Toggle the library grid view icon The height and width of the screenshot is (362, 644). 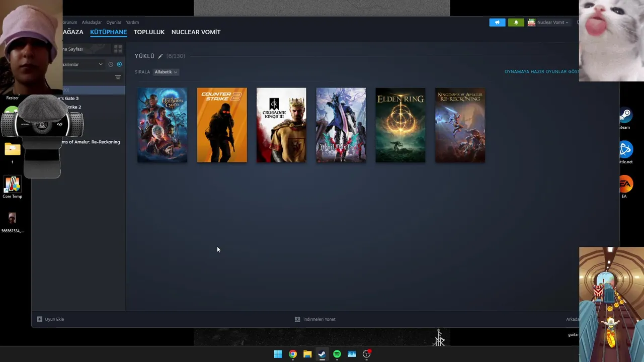(118, 49)
